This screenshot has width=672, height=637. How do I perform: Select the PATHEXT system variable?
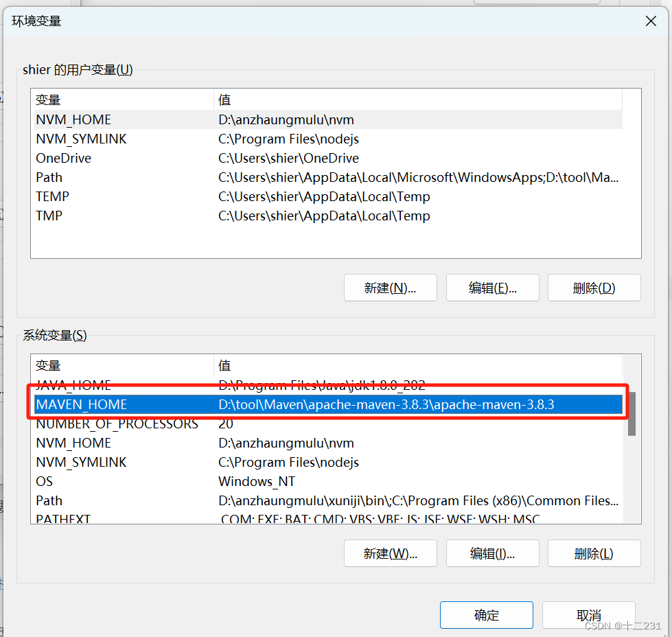(62, 519)
